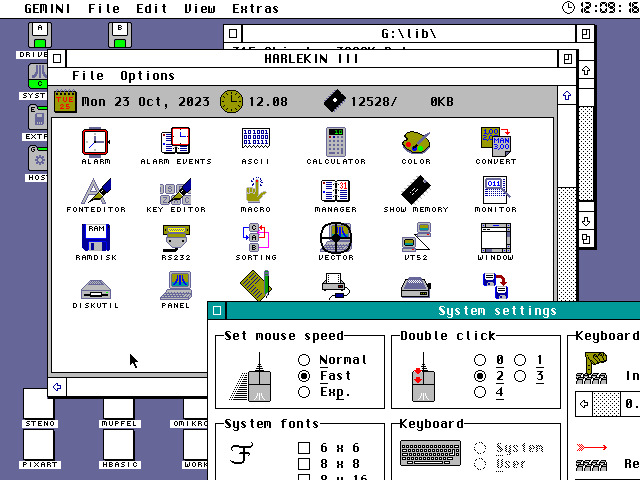Open the Color palette tool

click(x=415, y=142)
